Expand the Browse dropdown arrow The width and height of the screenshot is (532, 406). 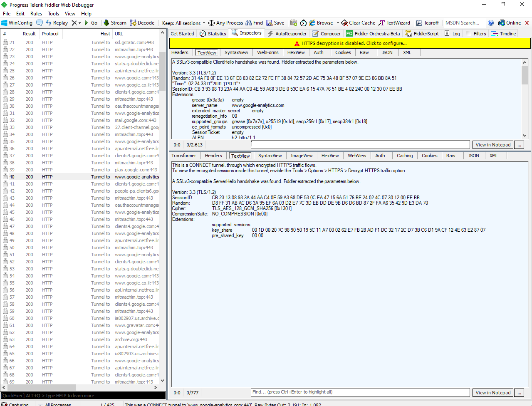click(338, 23)
